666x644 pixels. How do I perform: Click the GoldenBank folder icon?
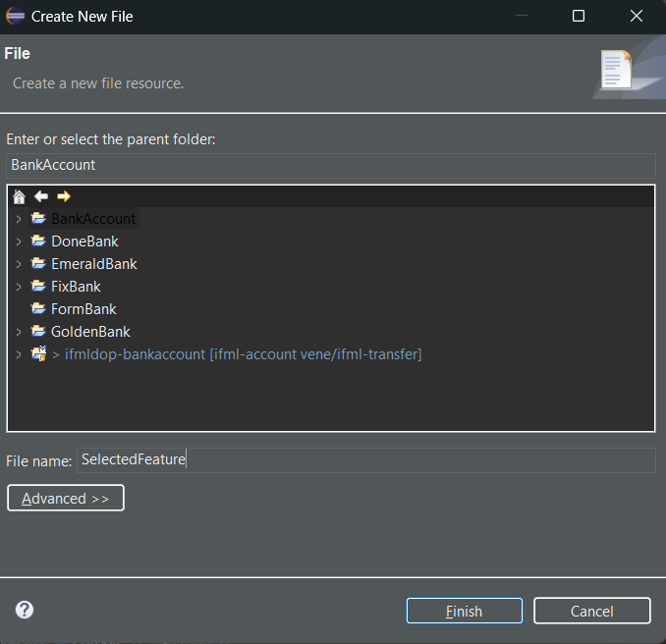click(x=38, y=331)
